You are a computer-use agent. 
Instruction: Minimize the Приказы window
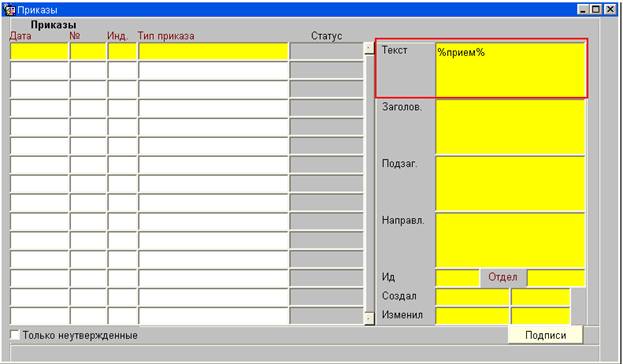(583, 10)
